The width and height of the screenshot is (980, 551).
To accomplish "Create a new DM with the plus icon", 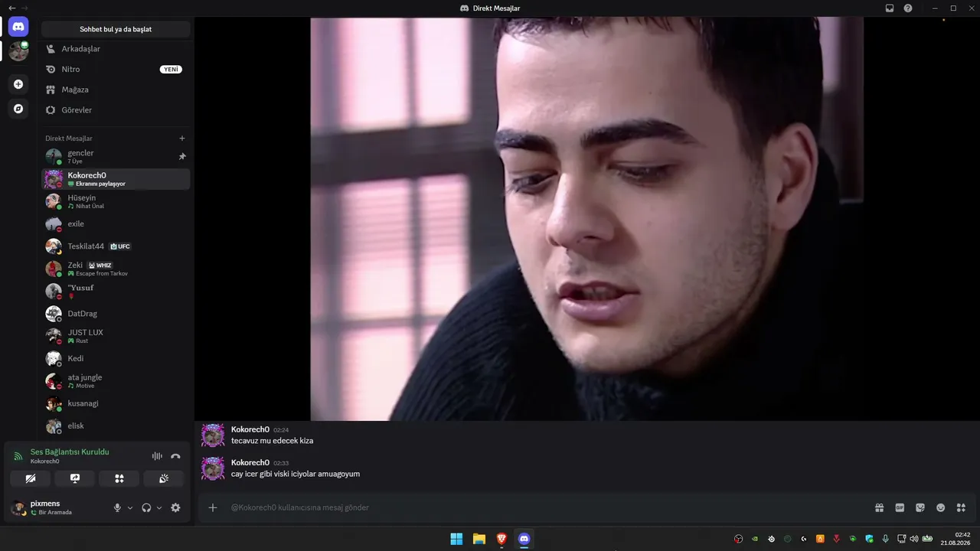I will click(182, 139).
